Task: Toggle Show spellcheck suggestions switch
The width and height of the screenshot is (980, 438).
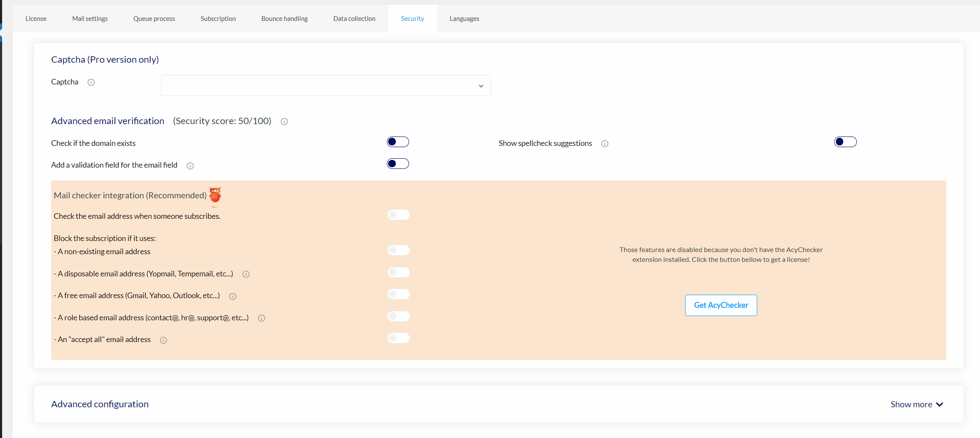Action: tap(845, 142)
